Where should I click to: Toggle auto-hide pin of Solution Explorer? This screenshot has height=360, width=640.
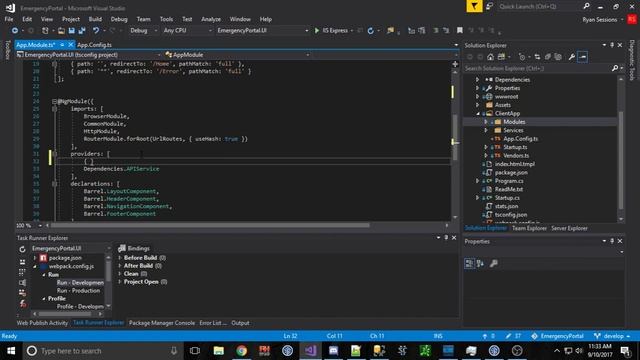click(x=612, y=45)
